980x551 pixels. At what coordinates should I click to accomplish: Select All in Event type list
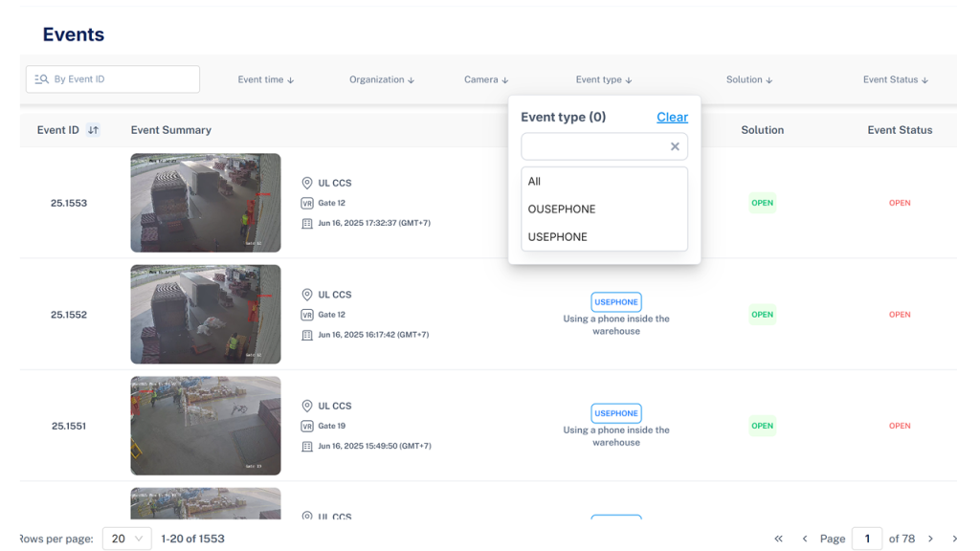[535, 181]
